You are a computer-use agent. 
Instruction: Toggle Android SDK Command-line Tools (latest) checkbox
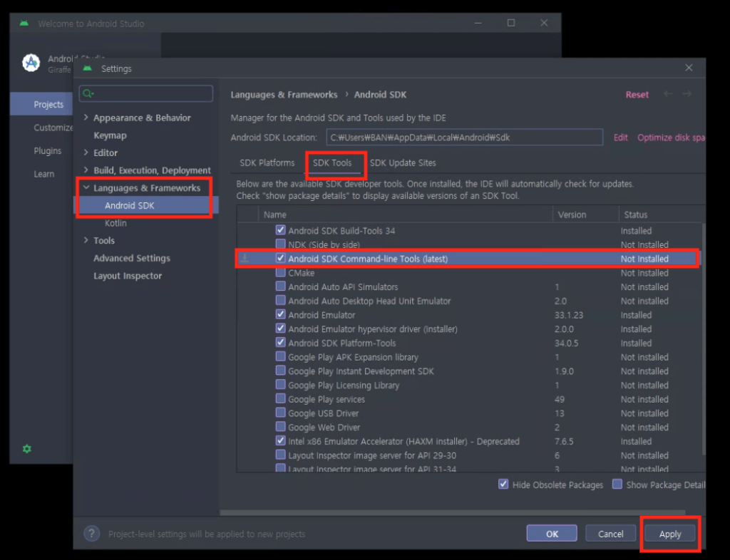(280, 258)
